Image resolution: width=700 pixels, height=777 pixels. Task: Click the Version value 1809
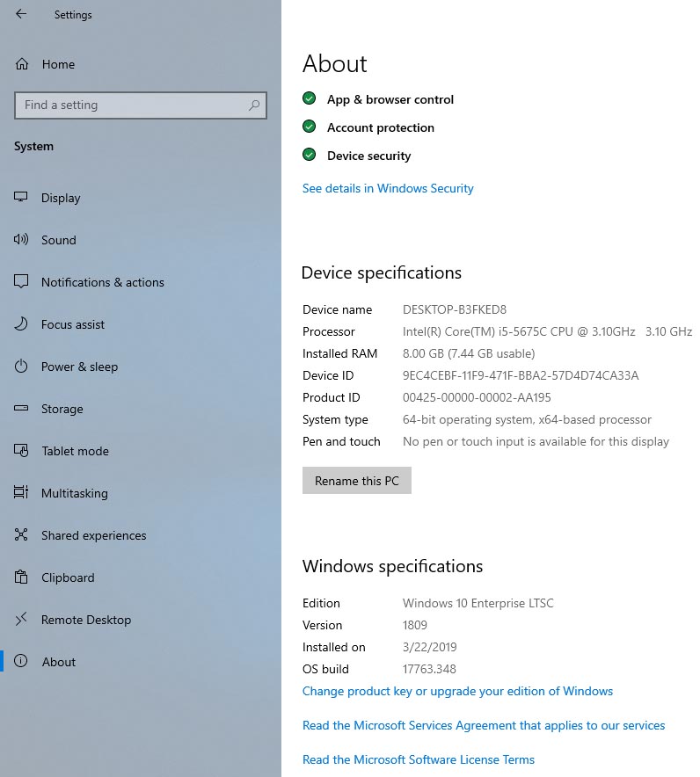click(415, 625)
